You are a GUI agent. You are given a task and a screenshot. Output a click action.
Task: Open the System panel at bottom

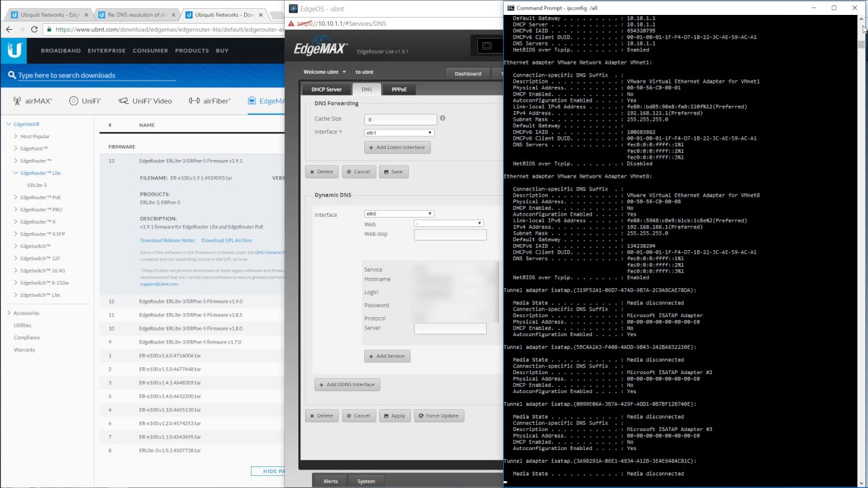click(366, 481)
